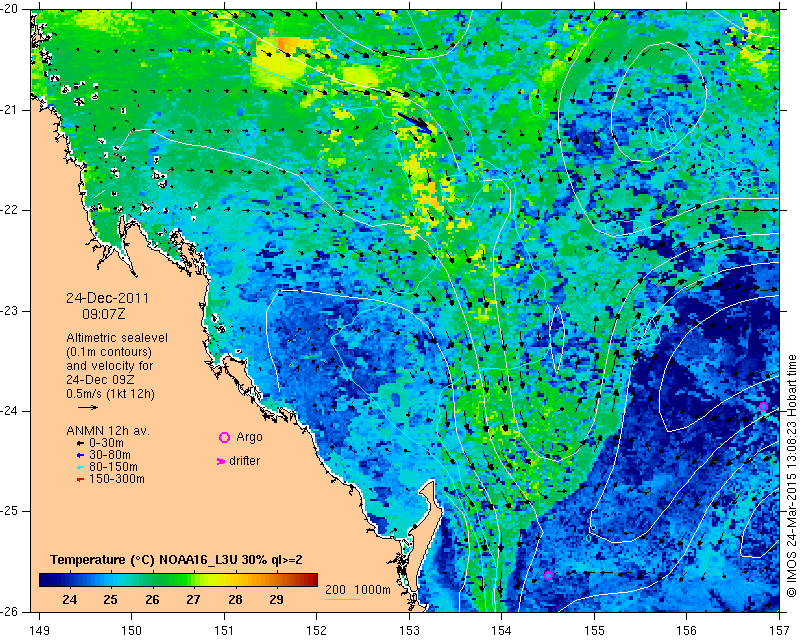Click the 'Altimetric sealevel' label
This screenshot has height=640, width=800.
coord(117,338)
